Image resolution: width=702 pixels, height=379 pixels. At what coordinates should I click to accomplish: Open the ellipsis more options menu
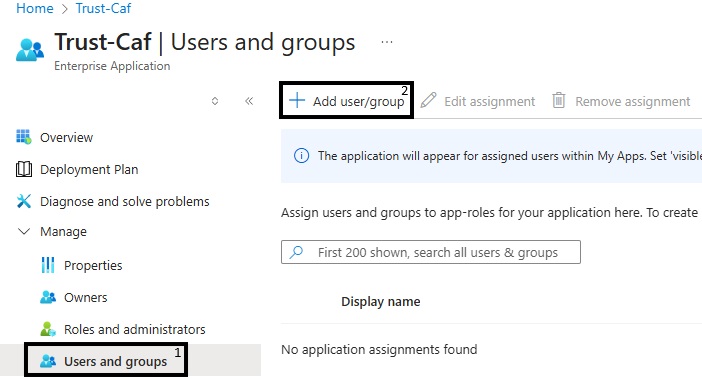[387, 43]
